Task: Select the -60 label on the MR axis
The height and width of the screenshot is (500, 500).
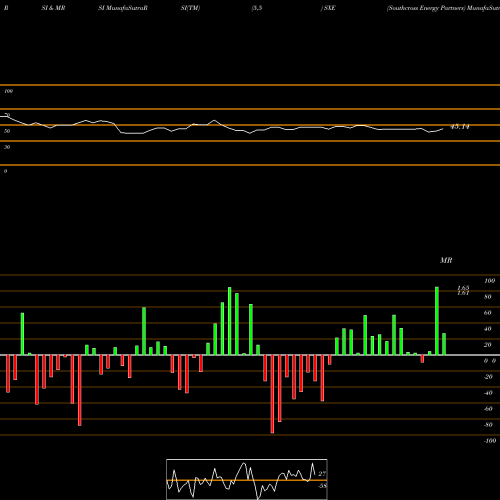Action: (488, 409)
